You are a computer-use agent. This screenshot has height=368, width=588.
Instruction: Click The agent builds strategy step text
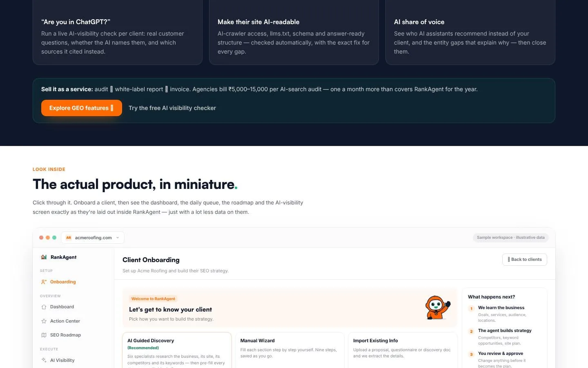tap(505, 330)
